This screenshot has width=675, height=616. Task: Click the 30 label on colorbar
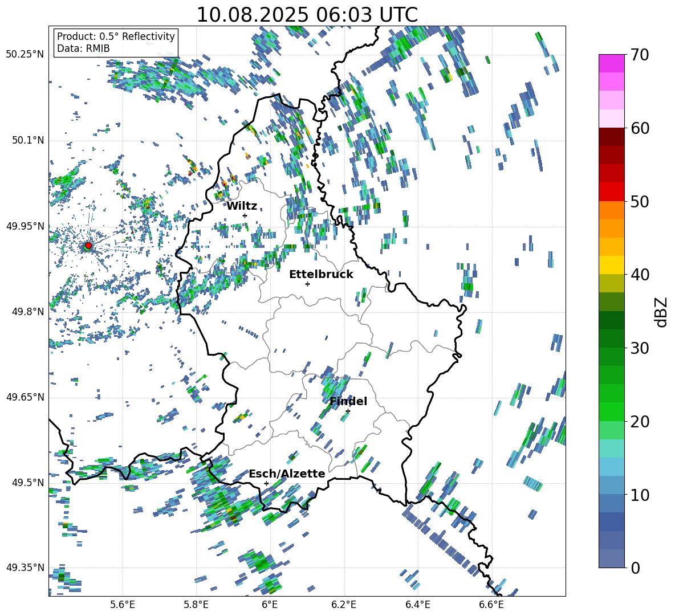[639, 348]
